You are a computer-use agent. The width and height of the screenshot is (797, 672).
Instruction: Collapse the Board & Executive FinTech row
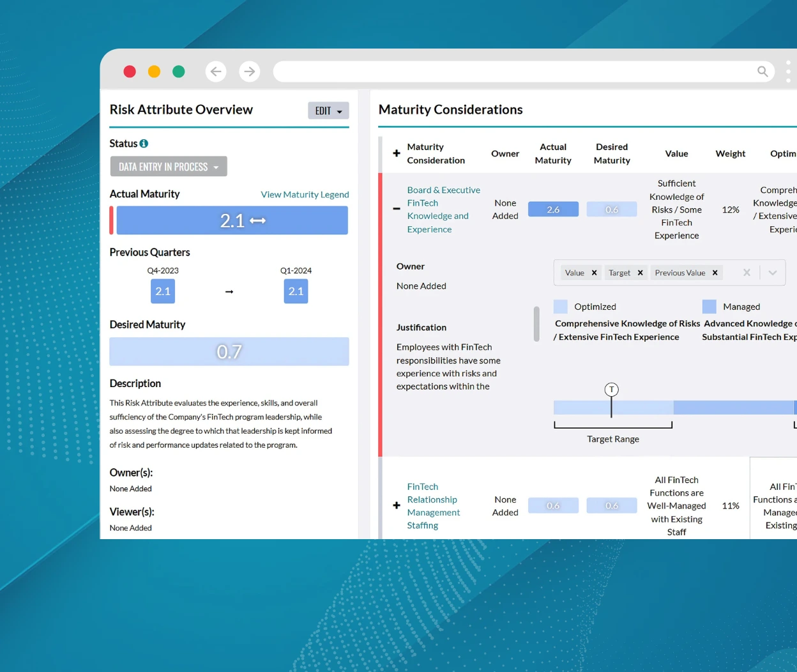(x=397, y=209)
